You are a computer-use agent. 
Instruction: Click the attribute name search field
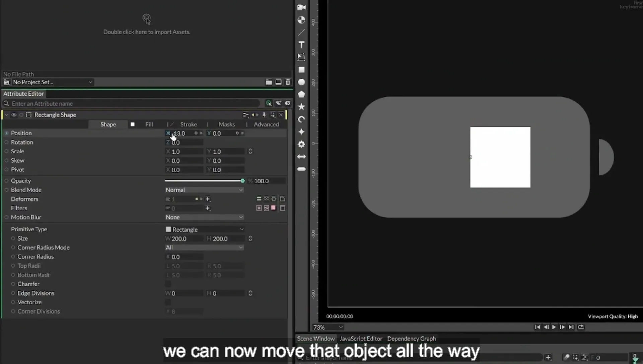134,104
